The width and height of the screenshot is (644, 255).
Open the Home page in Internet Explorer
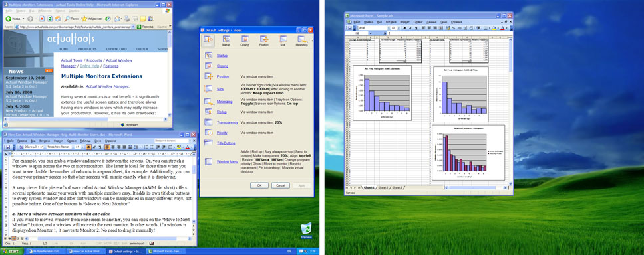point(58,19)
